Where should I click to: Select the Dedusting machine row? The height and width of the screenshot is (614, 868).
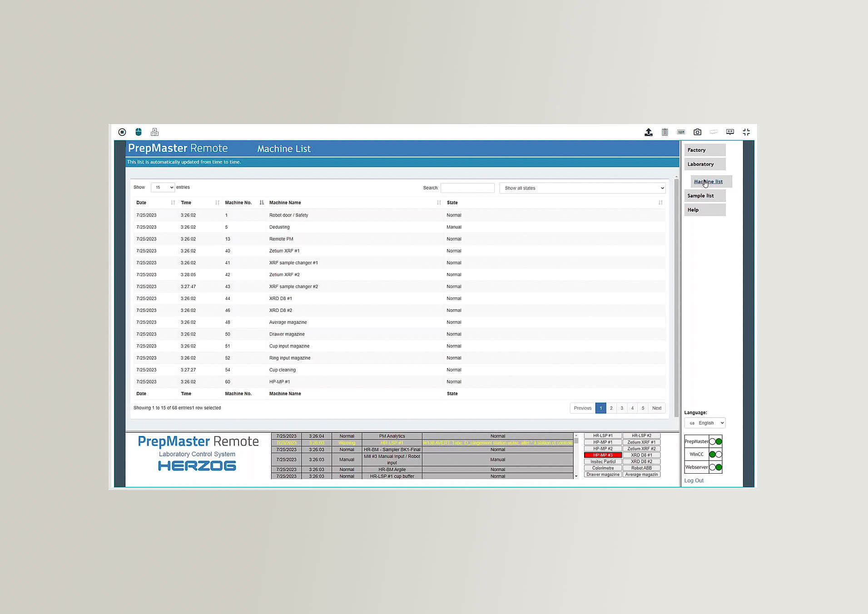click(x=399, y=227)
